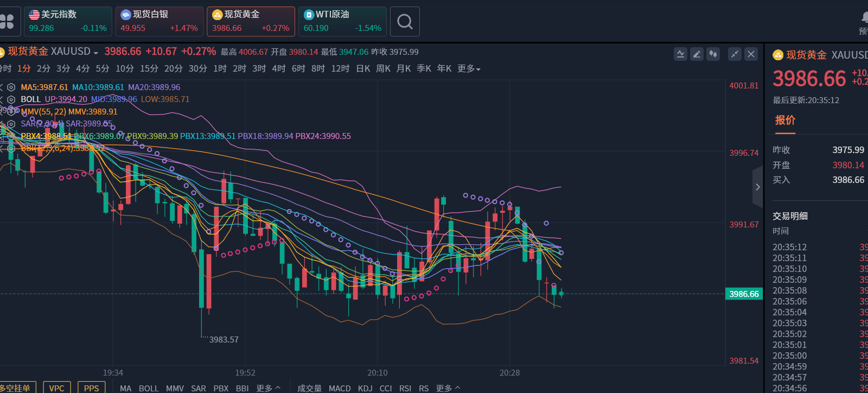
Task: Click the 3986.66 current price label on axis
Action: 744,294
